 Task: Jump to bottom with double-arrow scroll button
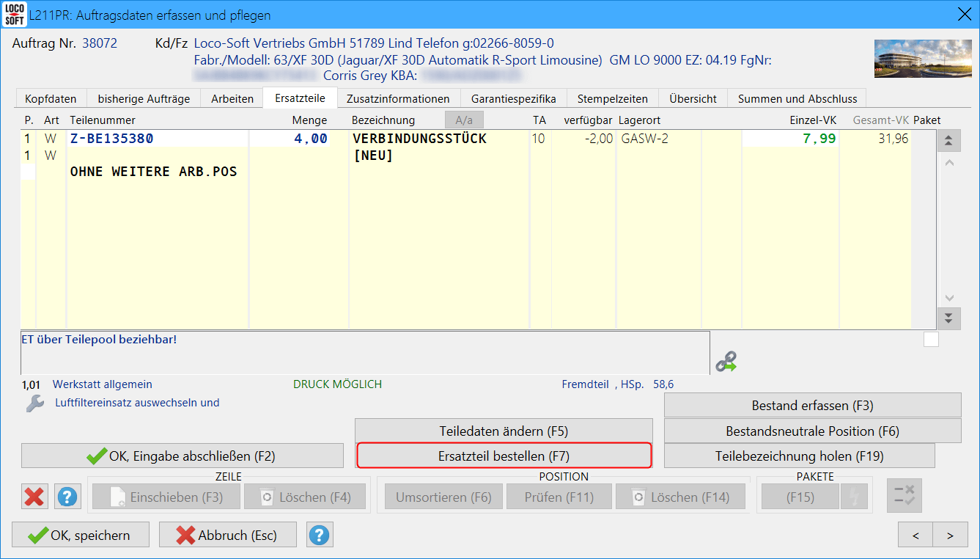point(948,318)
